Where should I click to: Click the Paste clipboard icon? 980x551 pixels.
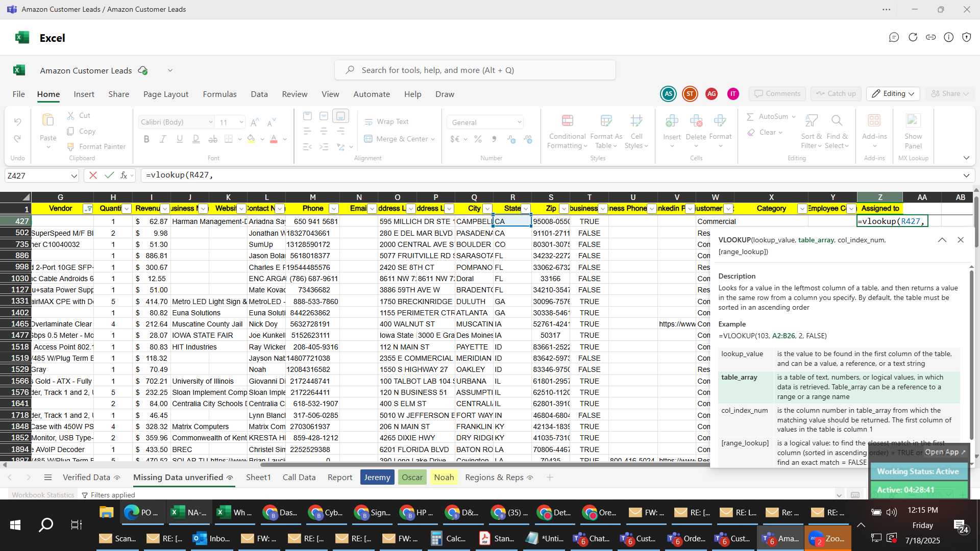48,120
